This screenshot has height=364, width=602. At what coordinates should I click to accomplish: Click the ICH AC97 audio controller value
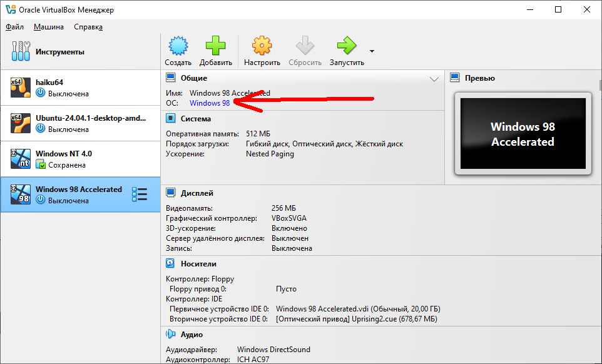point(253,360)
